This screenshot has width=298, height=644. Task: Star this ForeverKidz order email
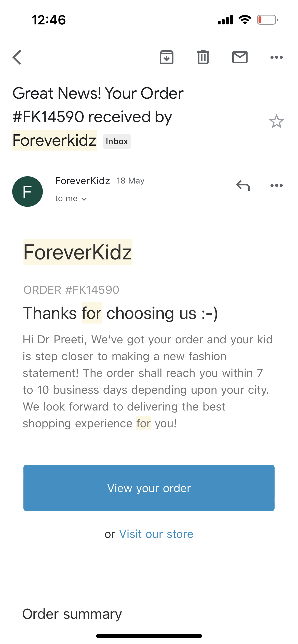pyautogui.click(x=276, y=122)
